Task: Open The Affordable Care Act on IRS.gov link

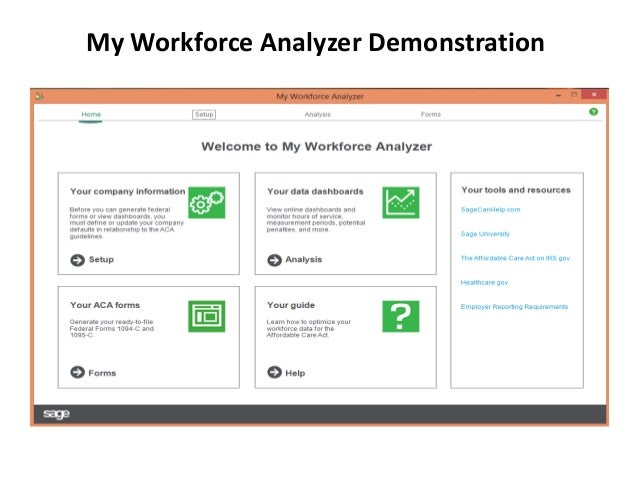Action: click(515, 258)
